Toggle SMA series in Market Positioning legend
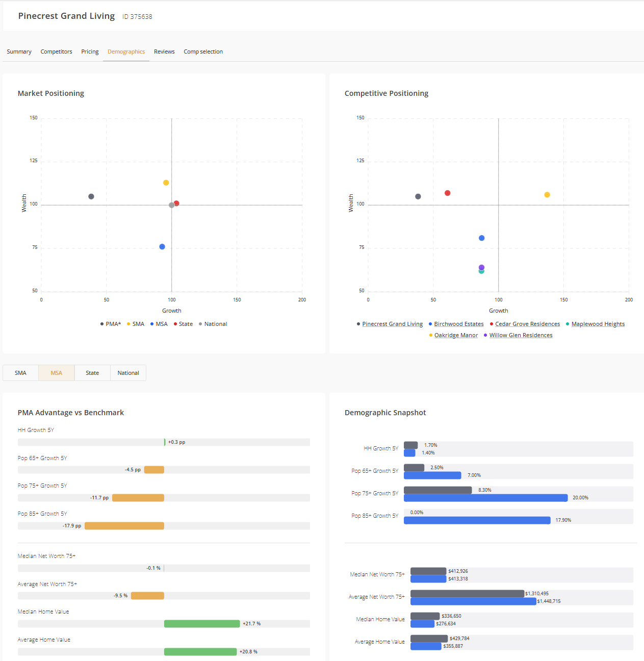The width and height of the screenshot is (644, 661). (x=136, y=324)
